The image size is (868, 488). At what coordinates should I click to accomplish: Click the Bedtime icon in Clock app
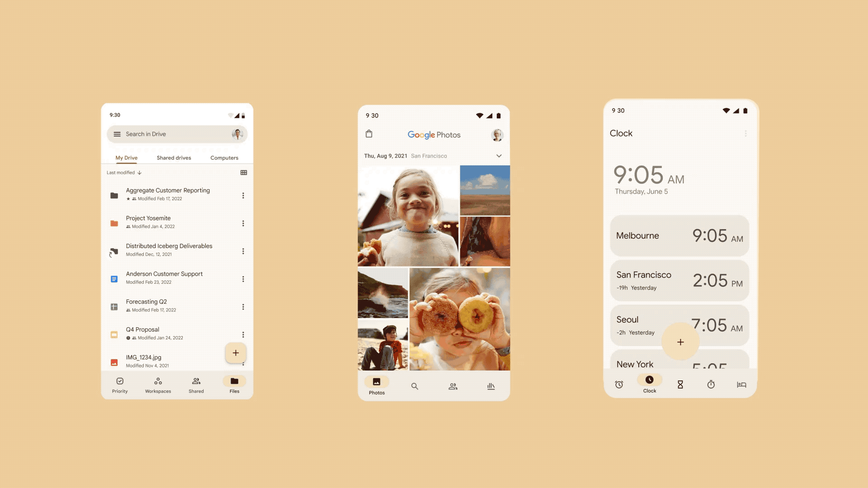click(x=742, y=385)
